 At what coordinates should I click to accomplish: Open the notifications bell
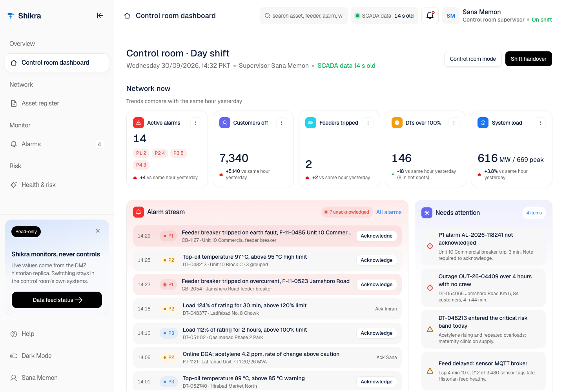point(430,16)
